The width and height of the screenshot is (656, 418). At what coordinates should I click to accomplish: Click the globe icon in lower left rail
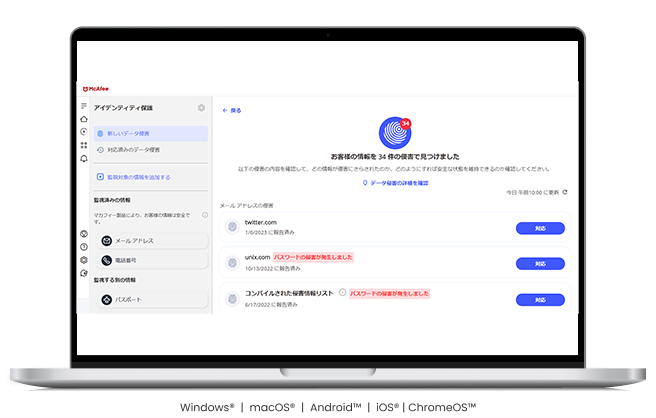[x=84, y=234]
